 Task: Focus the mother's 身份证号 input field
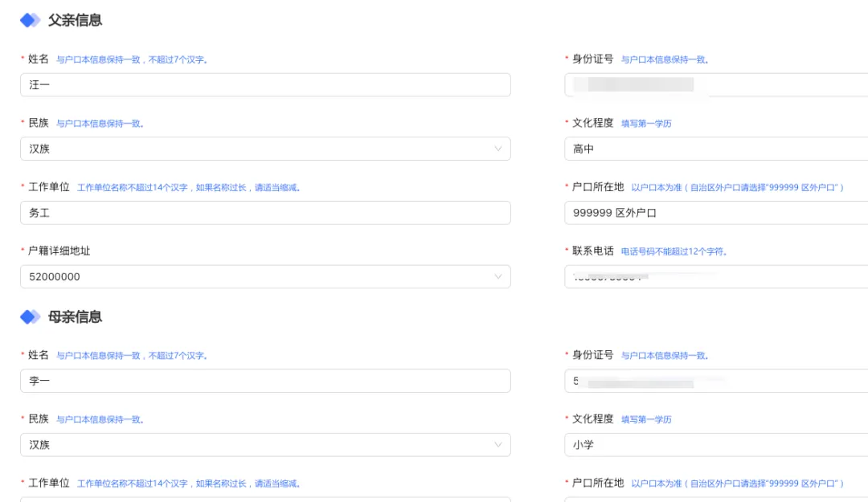coord(716,381)
